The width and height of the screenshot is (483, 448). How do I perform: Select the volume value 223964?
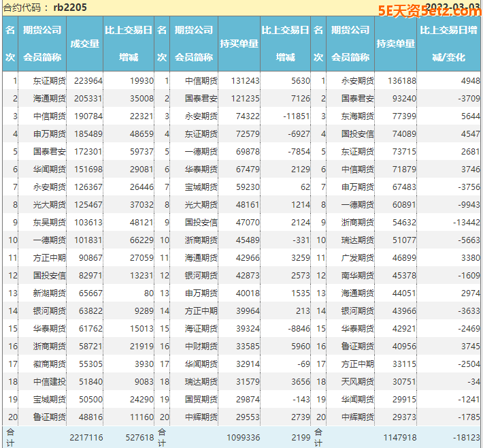click(x=86, y=80)
